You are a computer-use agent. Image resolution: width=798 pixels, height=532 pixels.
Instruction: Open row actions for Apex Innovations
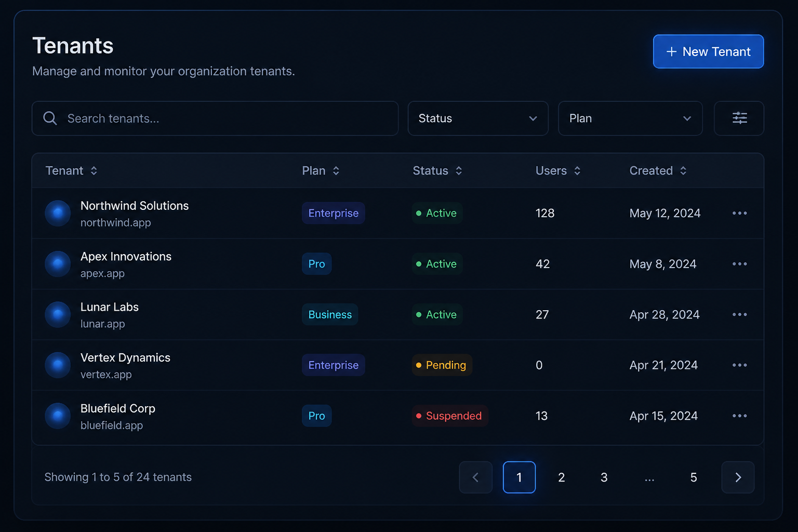pyautogui.click(x=739, y=264)
